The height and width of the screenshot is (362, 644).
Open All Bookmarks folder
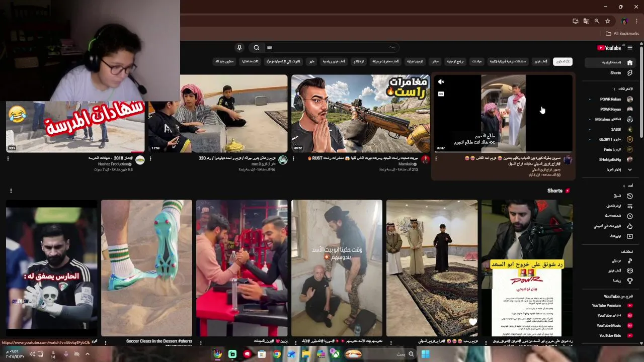[622, 34]
